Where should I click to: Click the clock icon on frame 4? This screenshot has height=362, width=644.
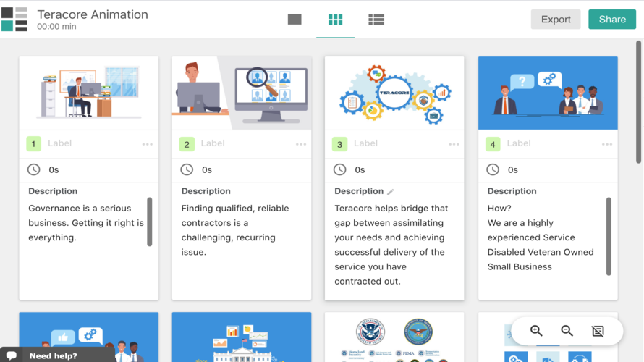[x=493, y=169]
